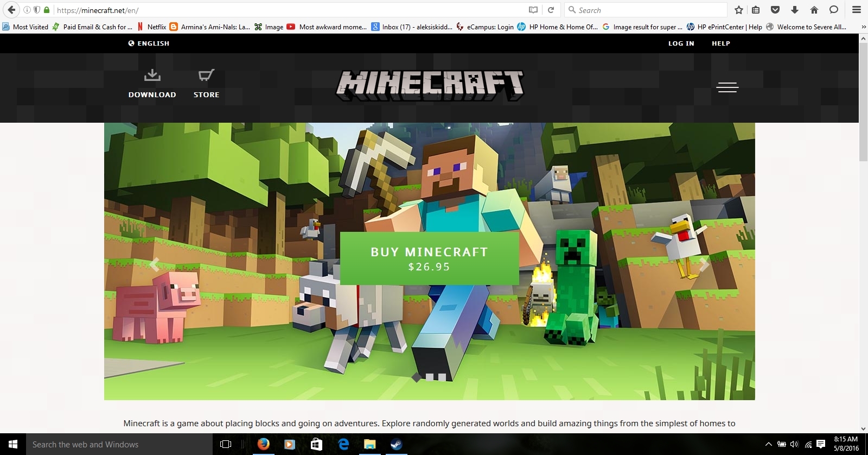This screenshot has width=868, height=455.
Task: Open HP Home & Home Office bookmark
Action: pos(558,27)
